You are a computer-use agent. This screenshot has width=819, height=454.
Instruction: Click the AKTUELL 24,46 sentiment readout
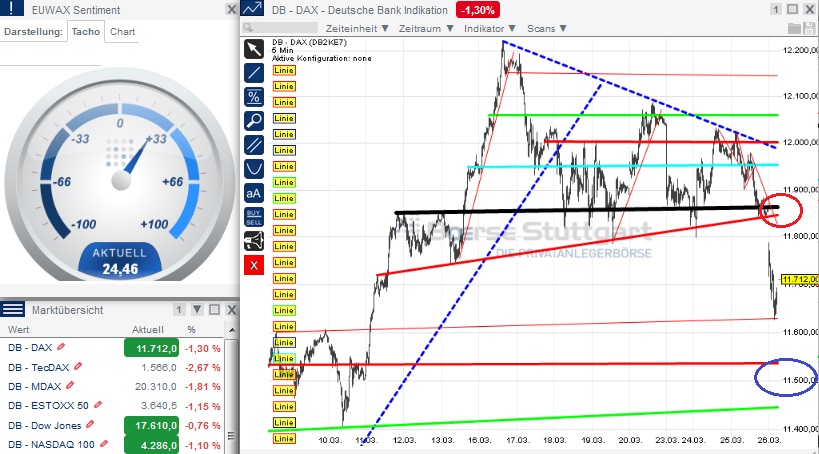[120, 261]
